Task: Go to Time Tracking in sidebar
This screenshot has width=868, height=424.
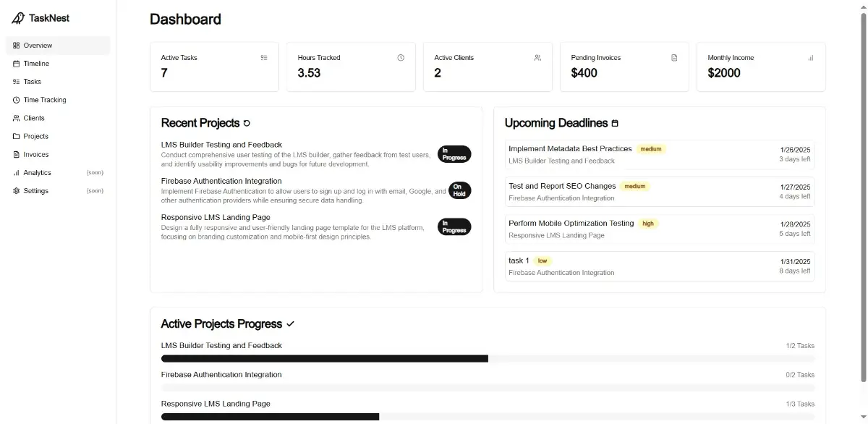Action: click(44, 100)
